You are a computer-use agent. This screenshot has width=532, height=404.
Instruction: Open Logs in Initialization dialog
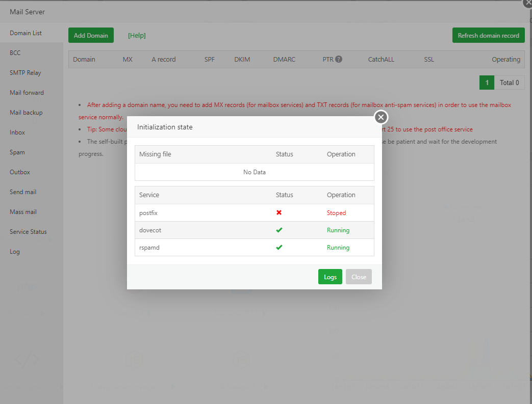click(330, 277)
